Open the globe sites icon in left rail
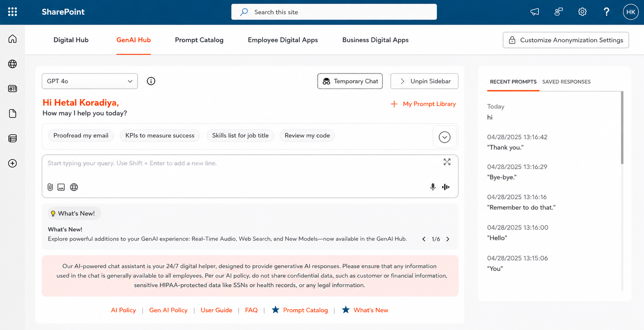The height and width of the screenshot is (330, 644). tap(13, 64)
